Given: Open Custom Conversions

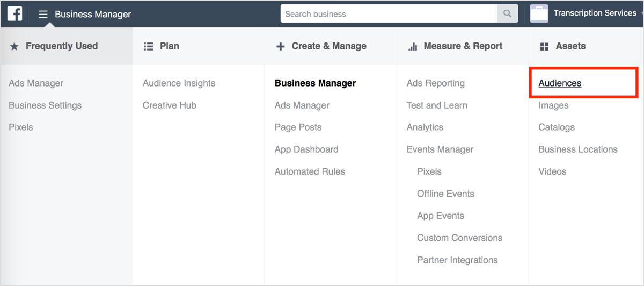Looking at the screenshot, I should (x=459, y=238).
